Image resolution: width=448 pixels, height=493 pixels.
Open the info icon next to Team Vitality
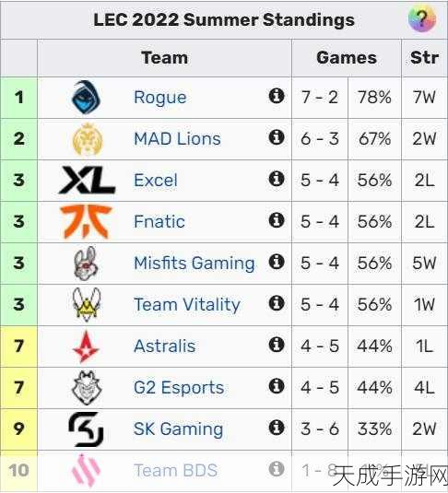[277, 303]
